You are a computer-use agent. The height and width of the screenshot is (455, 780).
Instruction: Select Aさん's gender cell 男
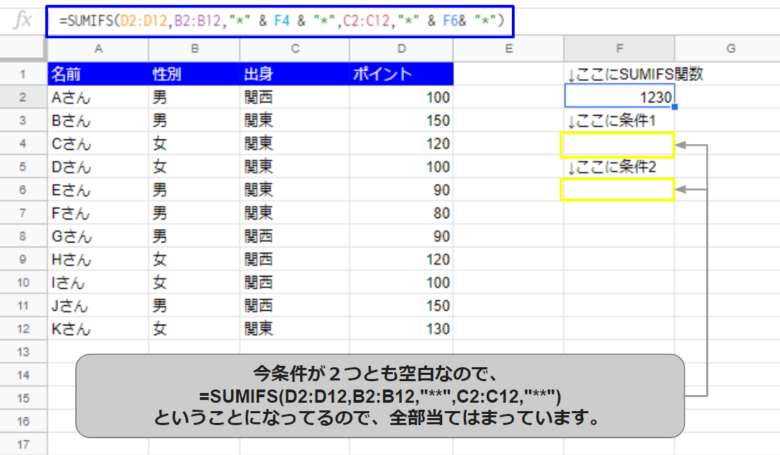tap(194, 97)
